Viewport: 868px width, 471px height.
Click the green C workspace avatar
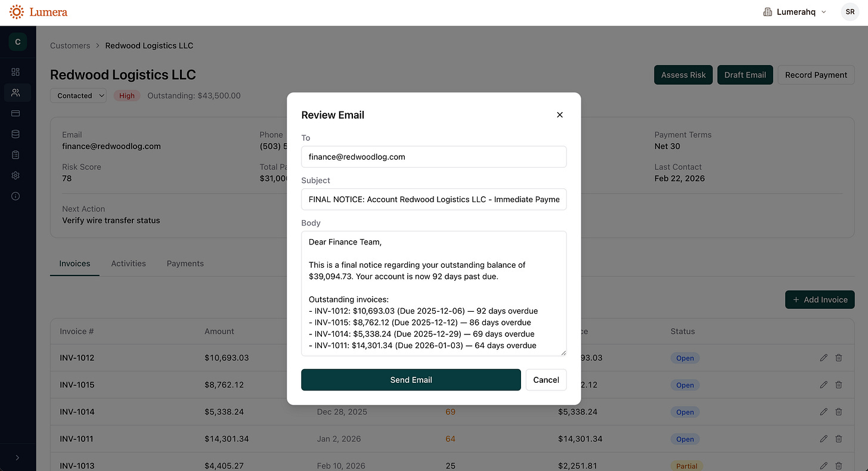[x=17, y=42]
